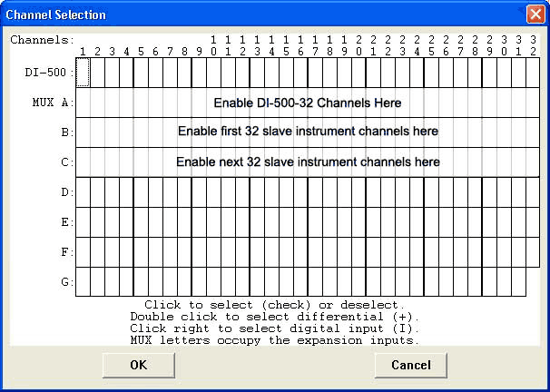Enable DI-500 channel 24 cell
Screen dimensions: 550x392
coord(417,73)
